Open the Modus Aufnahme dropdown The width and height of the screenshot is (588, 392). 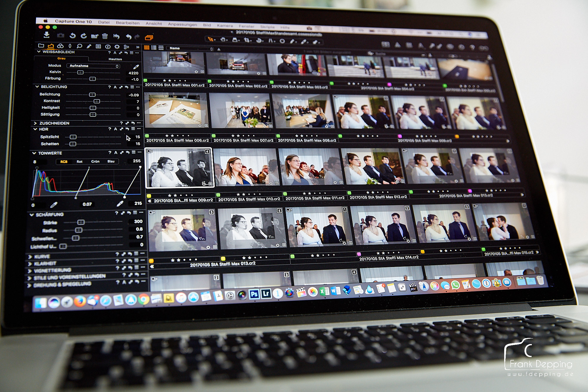point(93,66)
